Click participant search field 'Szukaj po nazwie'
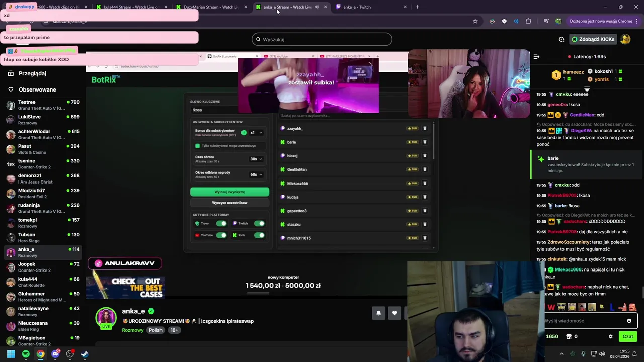The width and height of the screenshot is (644, 362). pyautogui.click(x=355, y=116)
